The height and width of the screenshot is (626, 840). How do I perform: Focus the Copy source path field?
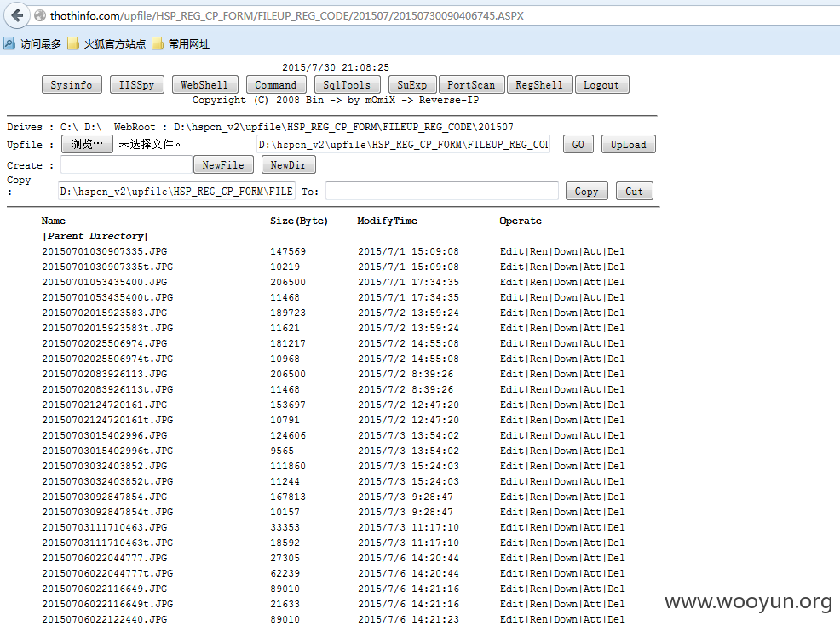click(x=176, y=191)
